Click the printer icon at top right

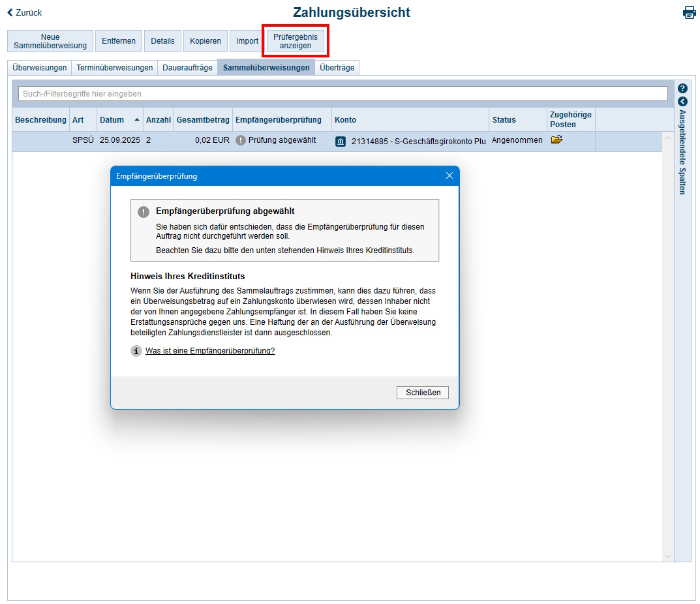(x=689, y=13)
